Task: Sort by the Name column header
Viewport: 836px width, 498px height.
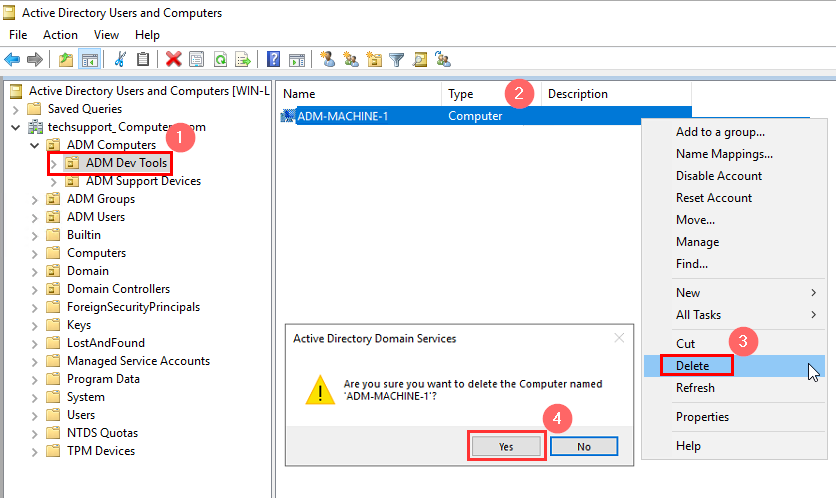Action: [x=299, y=94]
